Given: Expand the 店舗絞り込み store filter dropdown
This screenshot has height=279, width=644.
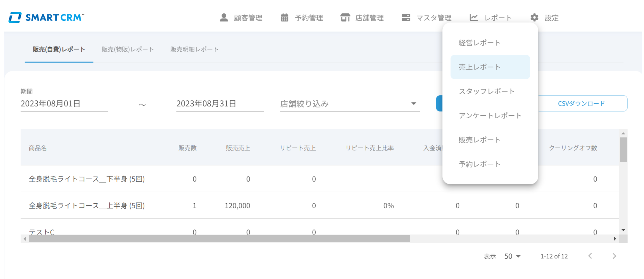Looking at the screenshot, I should 414,104.
